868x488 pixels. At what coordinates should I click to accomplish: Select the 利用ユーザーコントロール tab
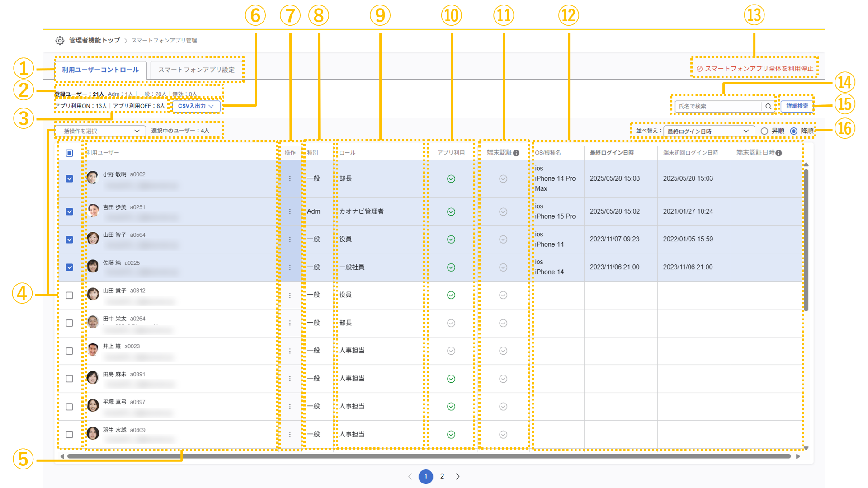coord(100,70)
